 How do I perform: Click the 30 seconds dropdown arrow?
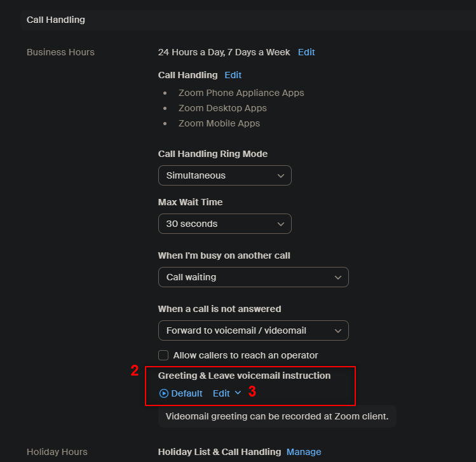pos(281,224)
